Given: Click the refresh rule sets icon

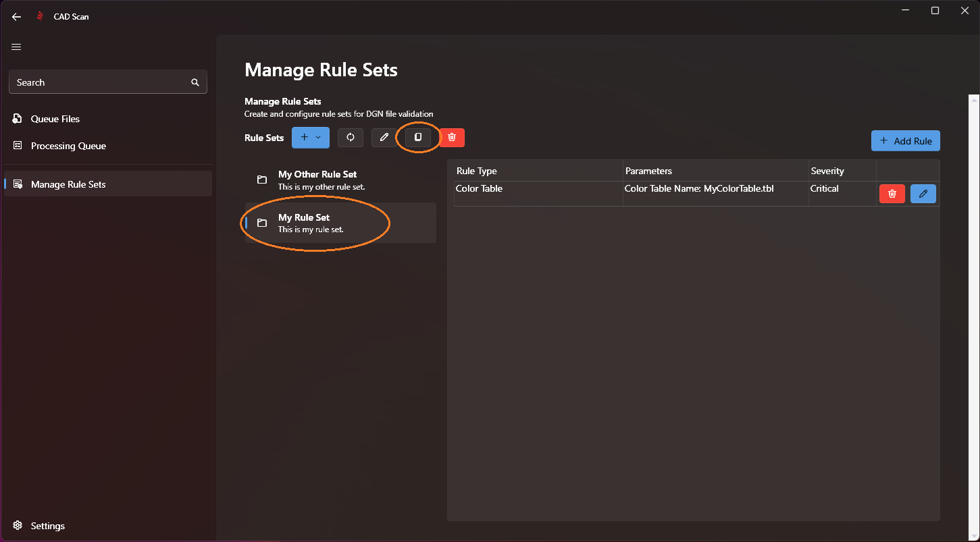Looking at the screenshot, I should [350, 138].
